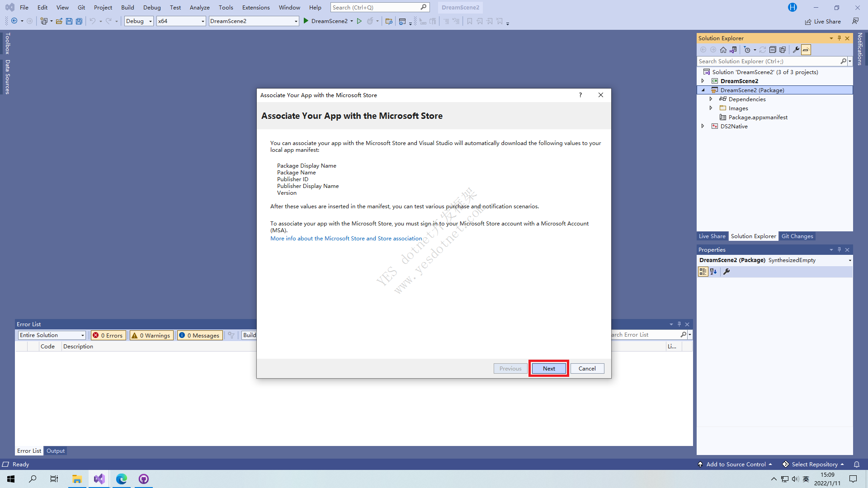This screenshot has height=488, width=868.
Task: Click search magnifier in Solution Explorer search box
Action: (843, 61)
